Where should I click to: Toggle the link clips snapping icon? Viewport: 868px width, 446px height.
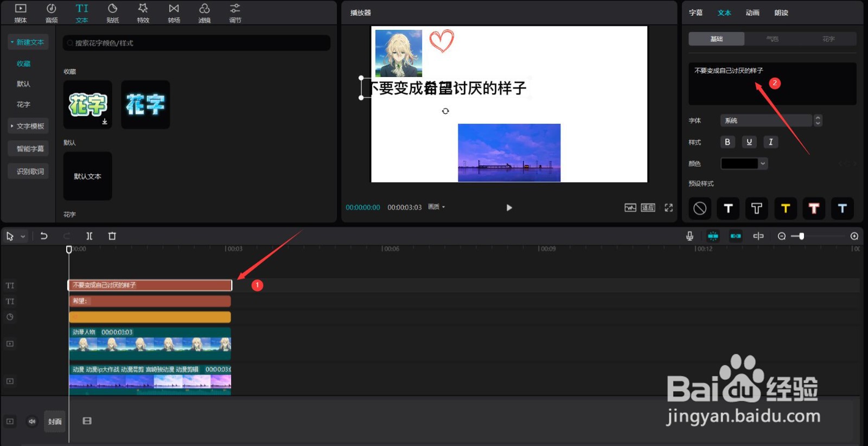point(736,236)
